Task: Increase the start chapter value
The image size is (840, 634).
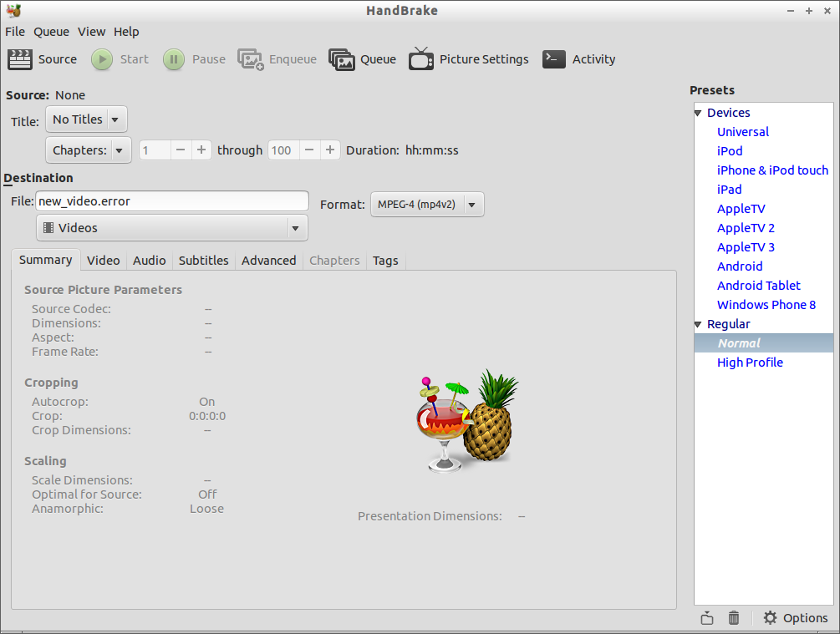Action: [x=201, y=150]
